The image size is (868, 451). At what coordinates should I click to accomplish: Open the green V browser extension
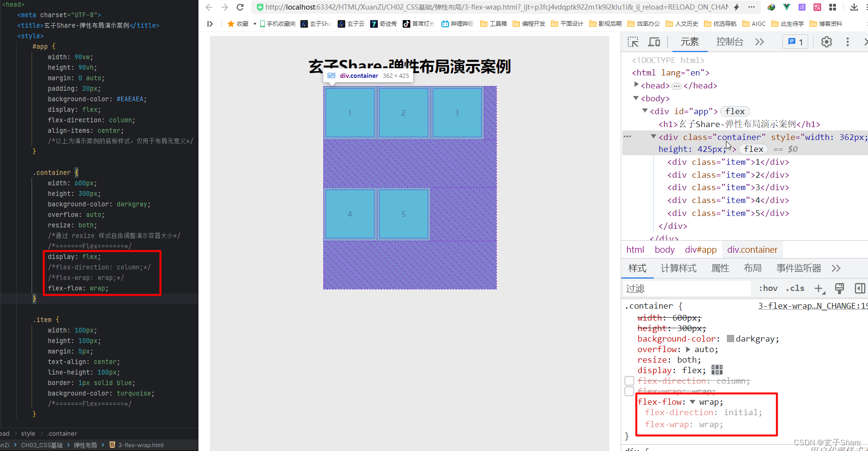(x=787, y=7)
